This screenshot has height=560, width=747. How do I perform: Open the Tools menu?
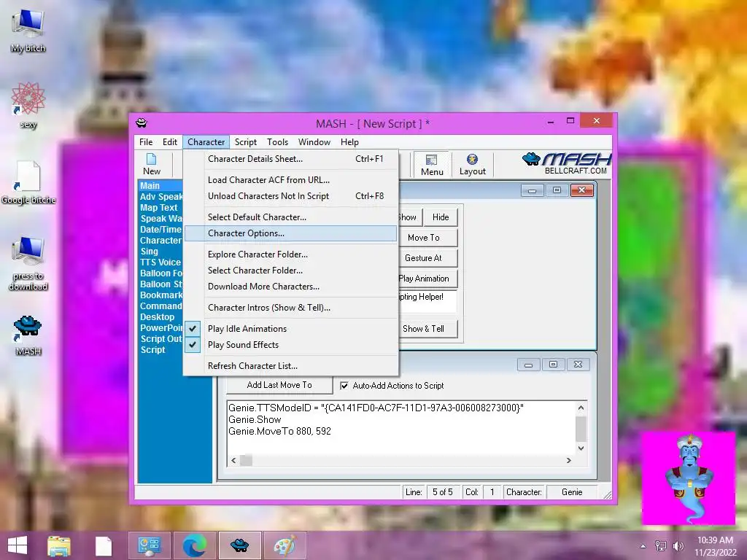[277, 142]
